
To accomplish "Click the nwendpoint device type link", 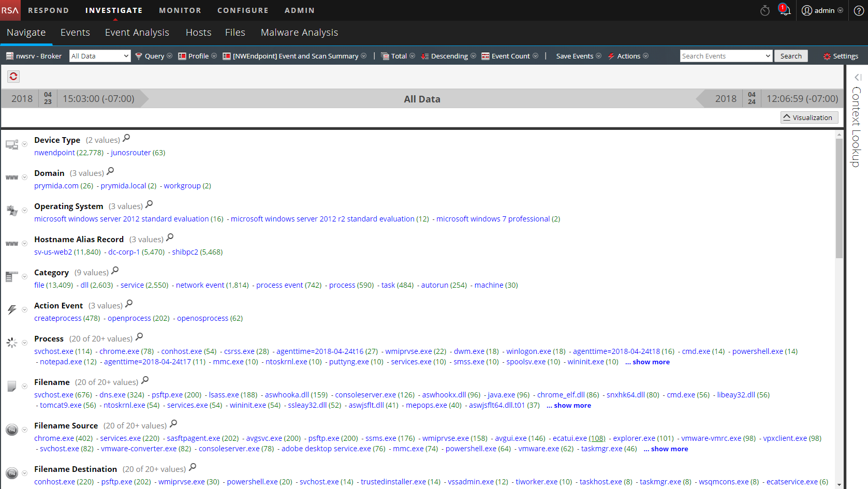I will point(54,153).
